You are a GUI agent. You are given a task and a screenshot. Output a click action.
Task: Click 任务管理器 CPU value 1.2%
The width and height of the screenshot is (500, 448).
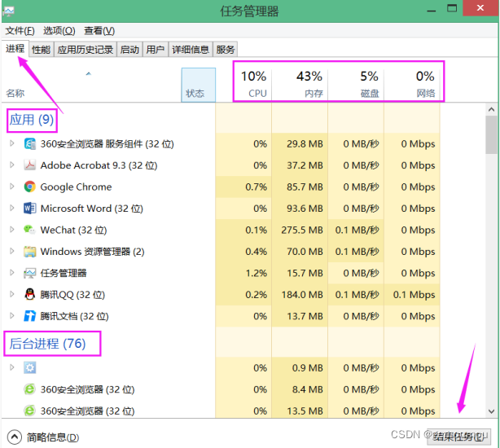point(256,273)
